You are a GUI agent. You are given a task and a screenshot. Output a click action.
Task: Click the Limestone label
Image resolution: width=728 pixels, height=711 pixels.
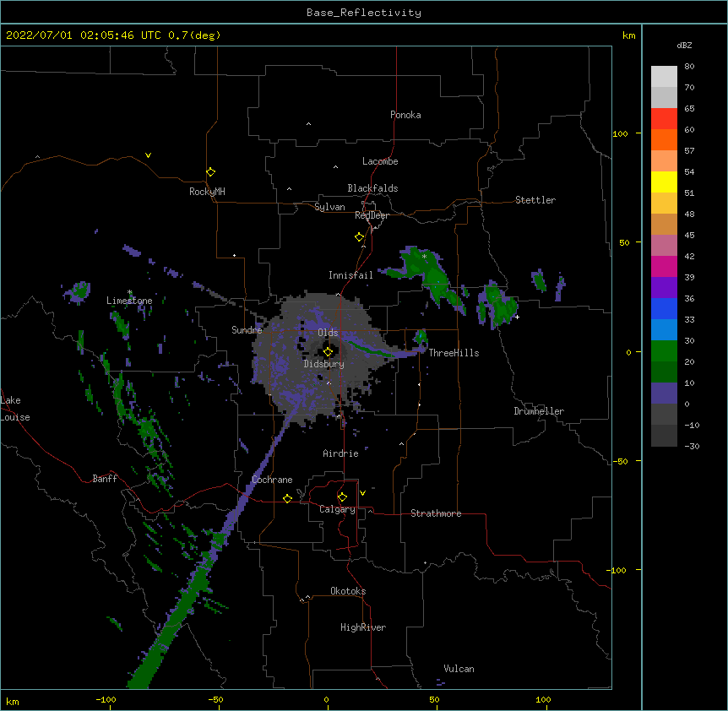coord(129,301)
